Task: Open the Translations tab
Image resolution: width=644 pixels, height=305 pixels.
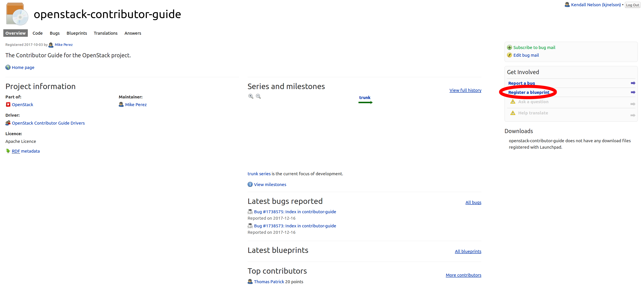Action: (x=105, y=33)
